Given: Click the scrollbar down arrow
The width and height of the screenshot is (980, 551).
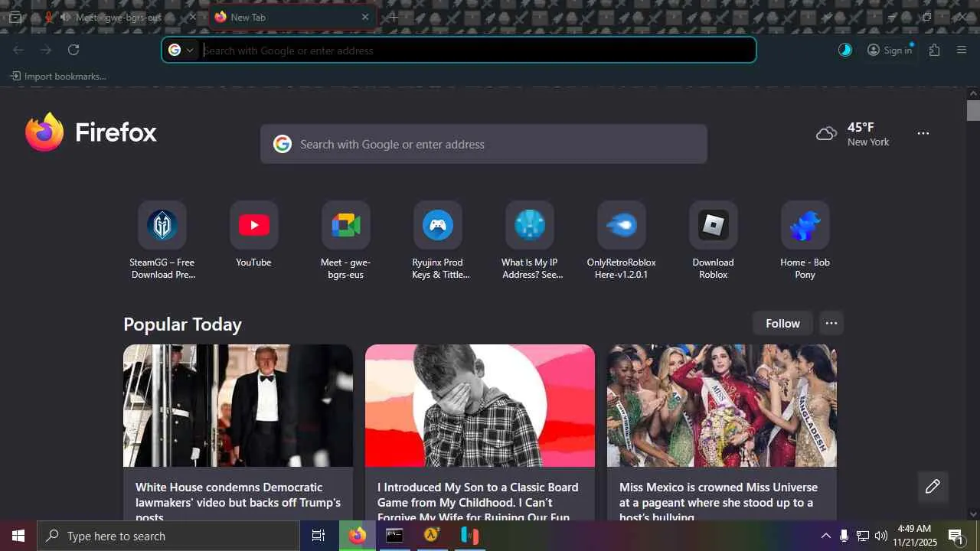Looking at the screenshot, I should [973, 514].
